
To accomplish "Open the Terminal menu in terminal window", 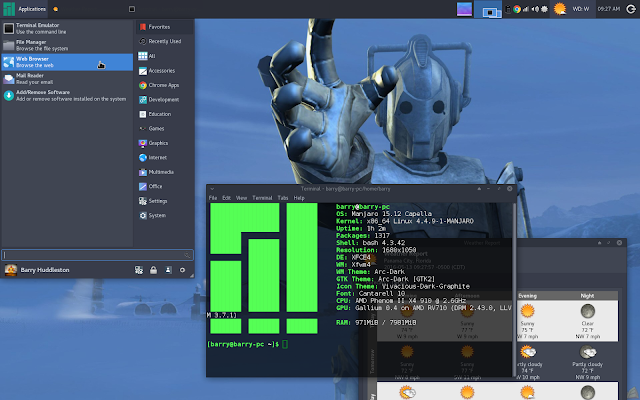I will click(x=262, y=198).
